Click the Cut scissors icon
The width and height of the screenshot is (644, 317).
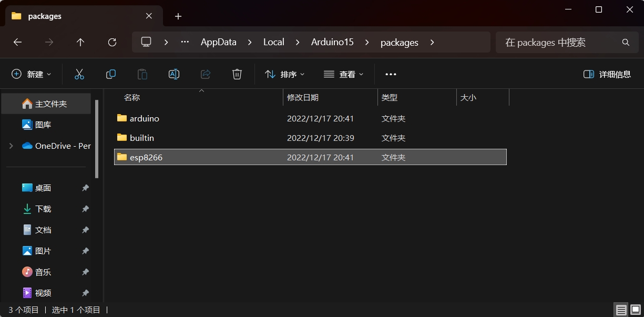(79, 74)
